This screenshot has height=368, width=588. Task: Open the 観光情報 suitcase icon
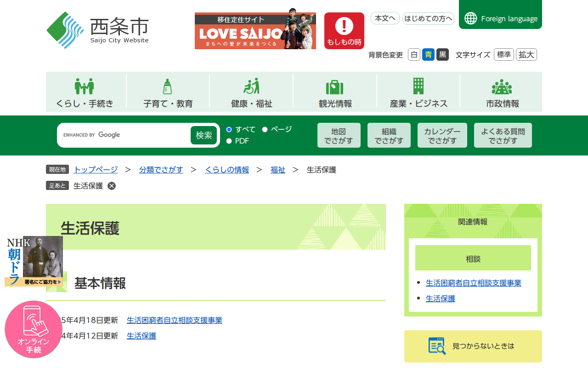point(335,86)
